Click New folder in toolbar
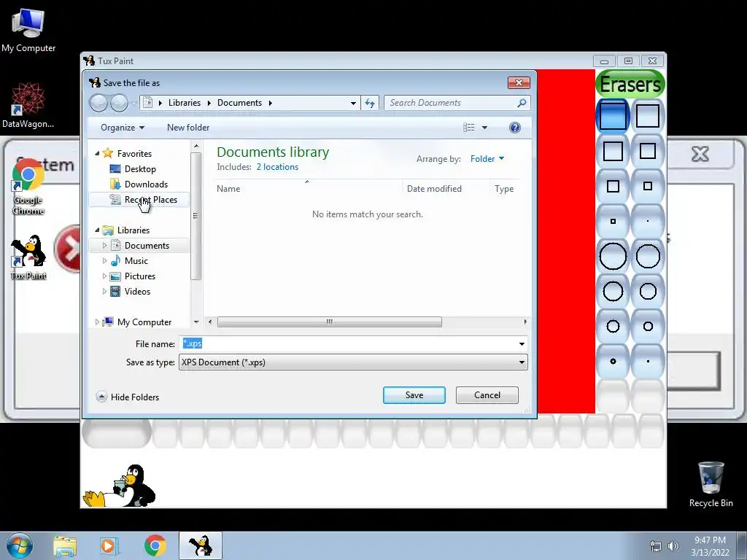 [x=188, y=128]
